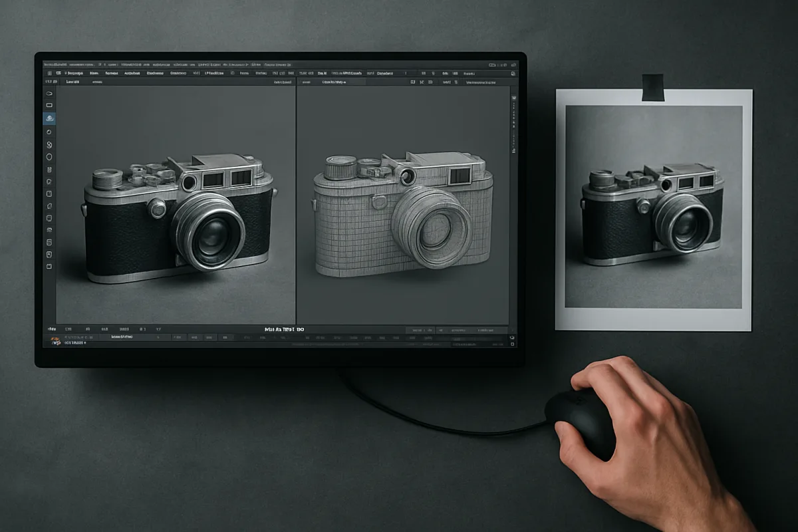
Task: Select the plain circle ellipse tool icon
Action: click(x=49, y=157)
